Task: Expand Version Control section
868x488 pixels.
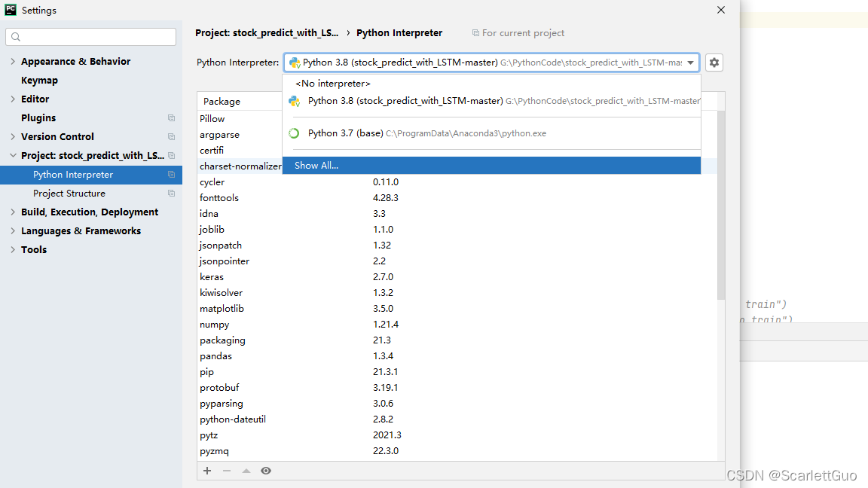Action: pos(13,136)
